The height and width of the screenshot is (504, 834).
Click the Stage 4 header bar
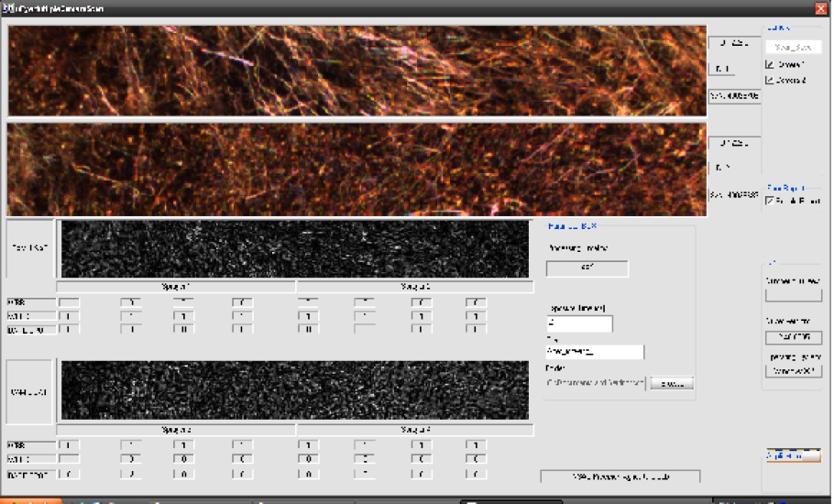click(415, 430)
